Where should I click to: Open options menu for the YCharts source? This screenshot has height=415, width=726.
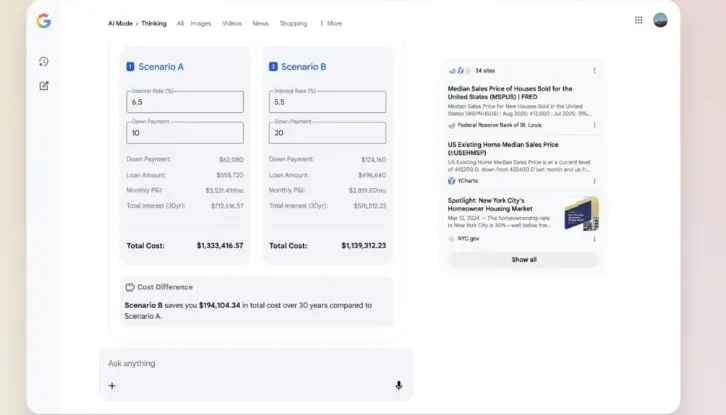(594, 181)
